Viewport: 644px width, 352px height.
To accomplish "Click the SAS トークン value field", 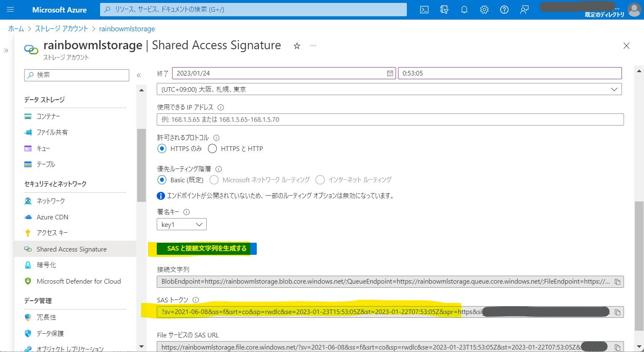I will coord(390,312).
